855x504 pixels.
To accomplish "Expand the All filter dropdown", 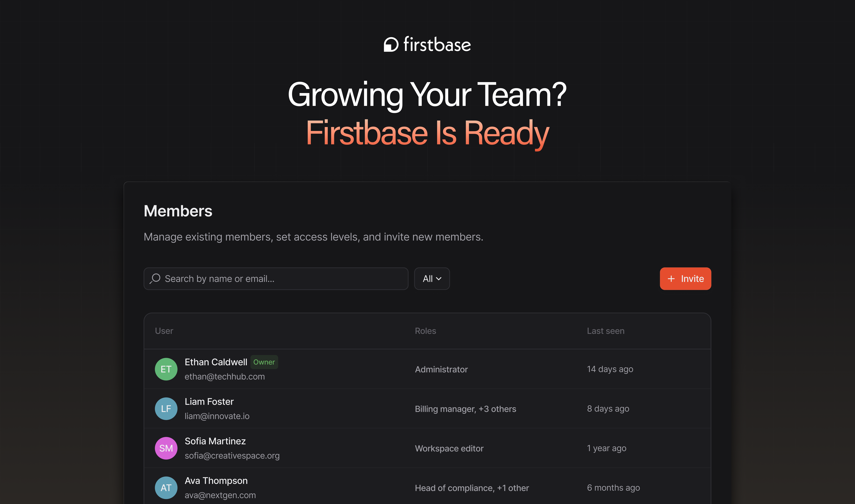I will click(x=432, y=278).
